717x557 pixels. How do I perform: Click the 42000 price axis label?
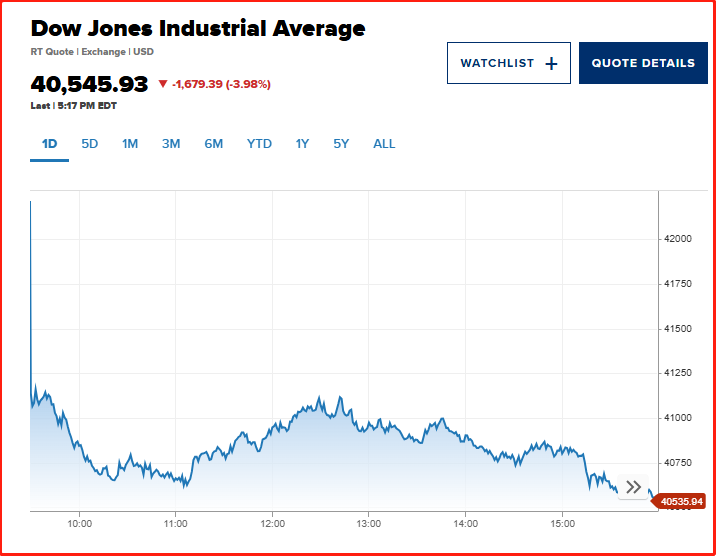pos(680,239)
